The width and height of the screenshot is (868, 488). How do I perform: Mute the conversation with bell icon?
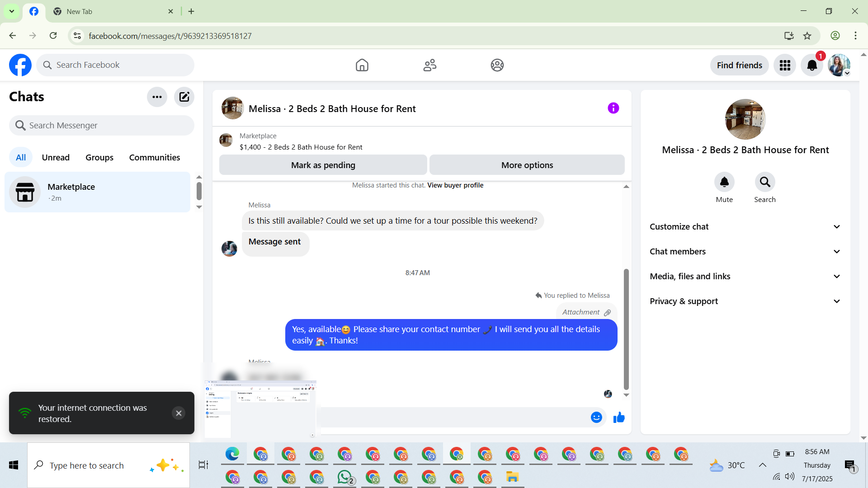click(x=724, y=182)
